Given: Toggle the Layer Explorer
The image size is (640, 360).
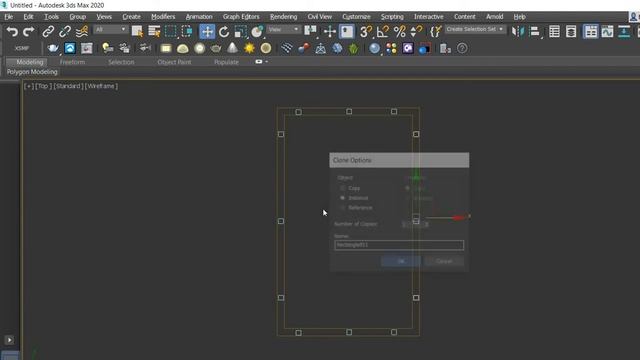Looking at the screenshot, I should (571, 31).
